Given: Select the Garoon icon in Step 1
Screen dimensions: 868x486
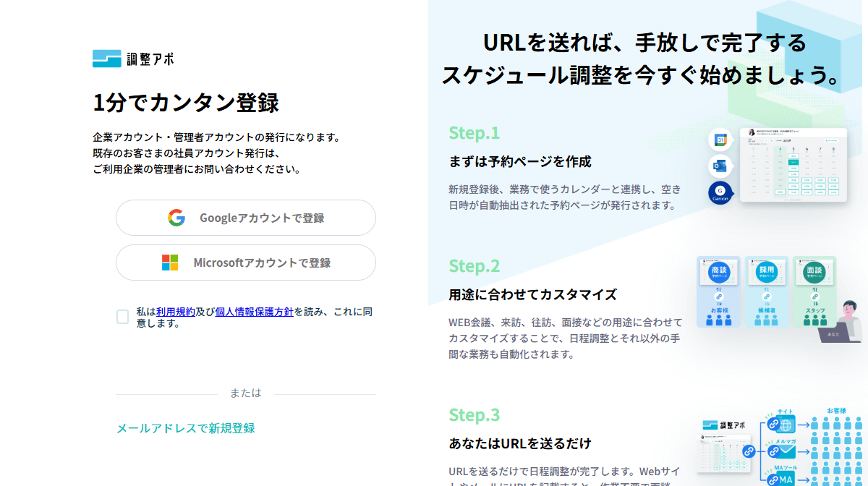Looking at the screenshot, I should click(720, 191).
